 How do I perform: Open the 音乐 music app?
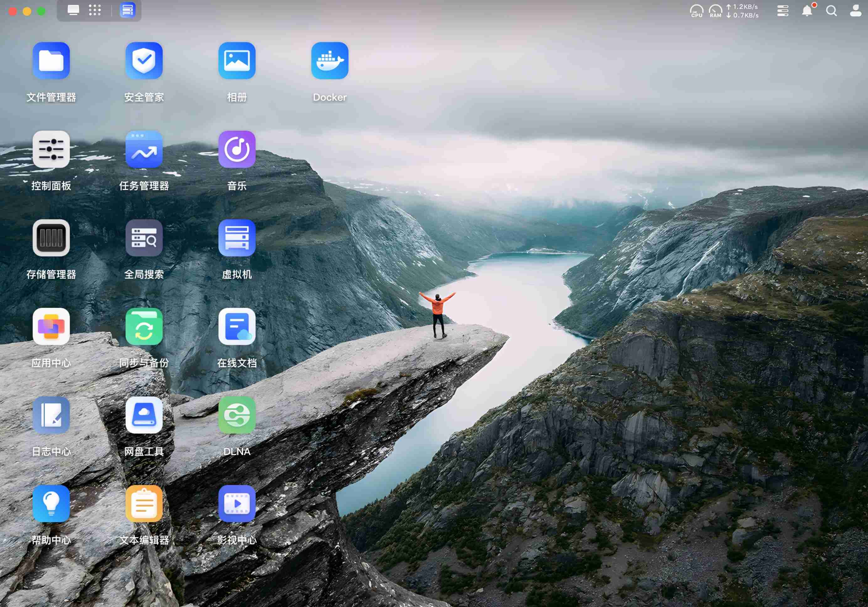coord(237,149)
